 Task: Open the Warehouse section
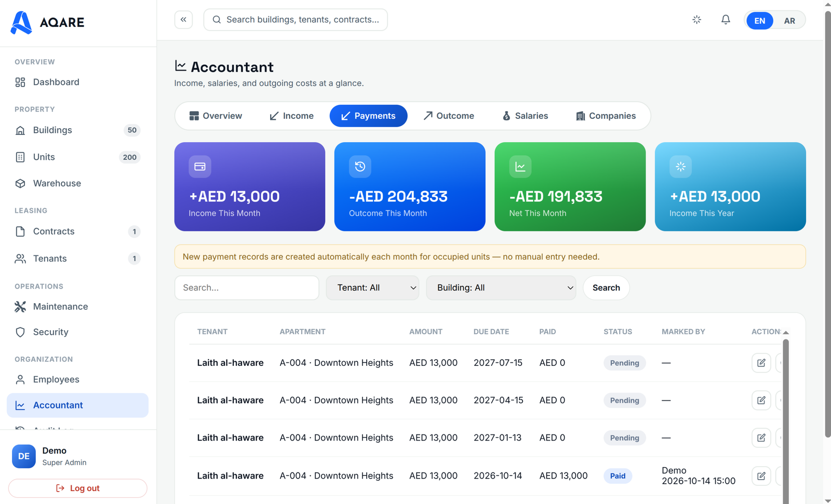(77, 183)
